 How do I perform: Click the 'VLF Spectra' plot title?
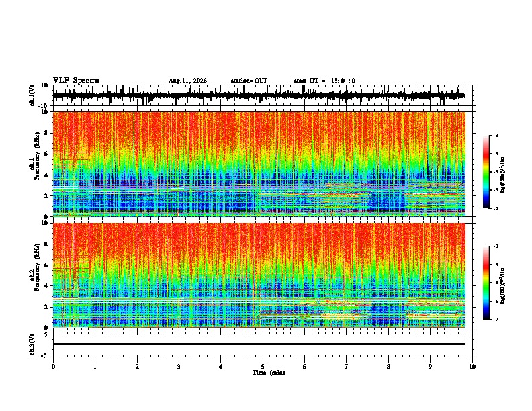76,81
